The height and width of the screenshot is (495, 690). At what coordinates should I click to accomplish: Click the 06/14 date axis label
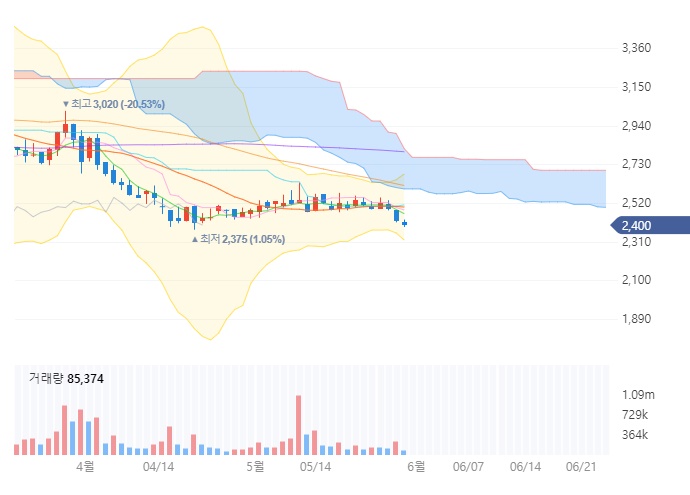coord(525,466)
